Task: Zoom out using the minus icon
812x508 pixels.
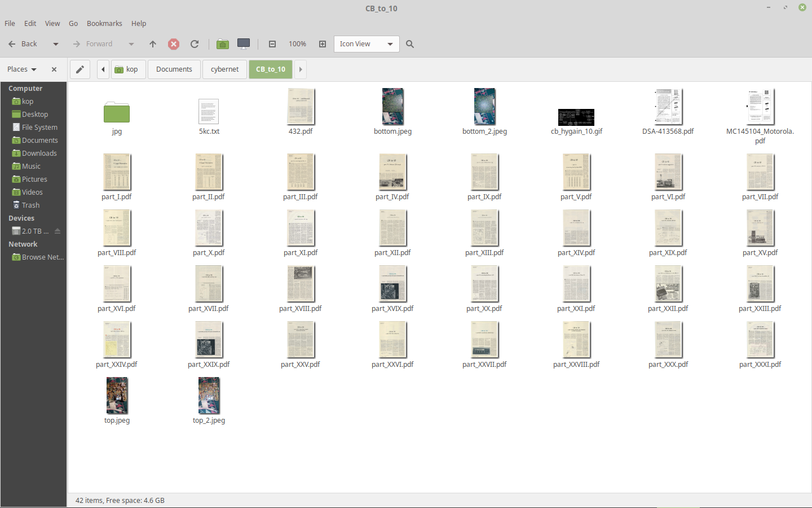Action: tap(272, 43)
